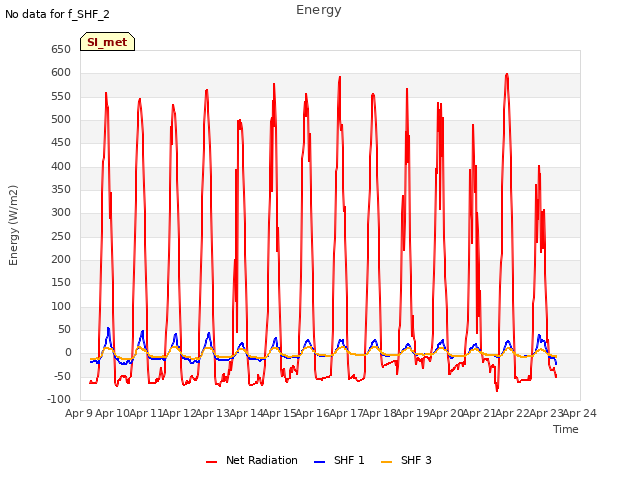Click the chart title Energy
Image resolution: width=640 pixels, height=480 pixels.
click(319, 10)
